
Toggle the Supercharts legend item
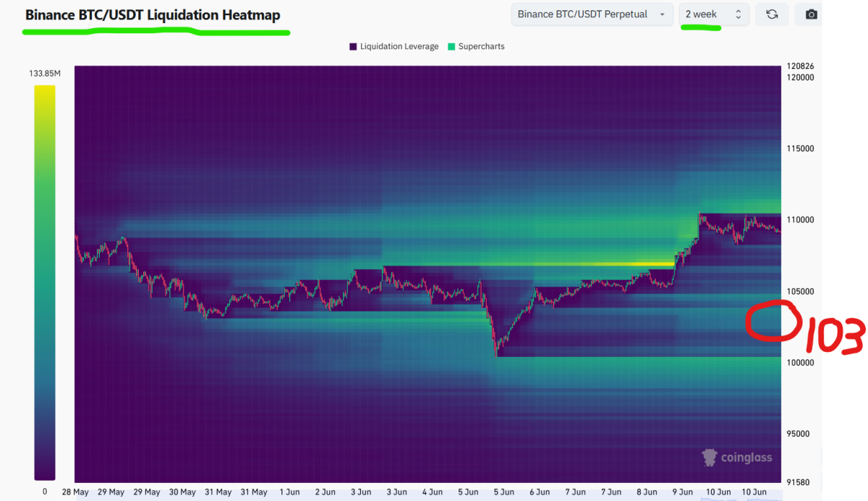(476, 46)
